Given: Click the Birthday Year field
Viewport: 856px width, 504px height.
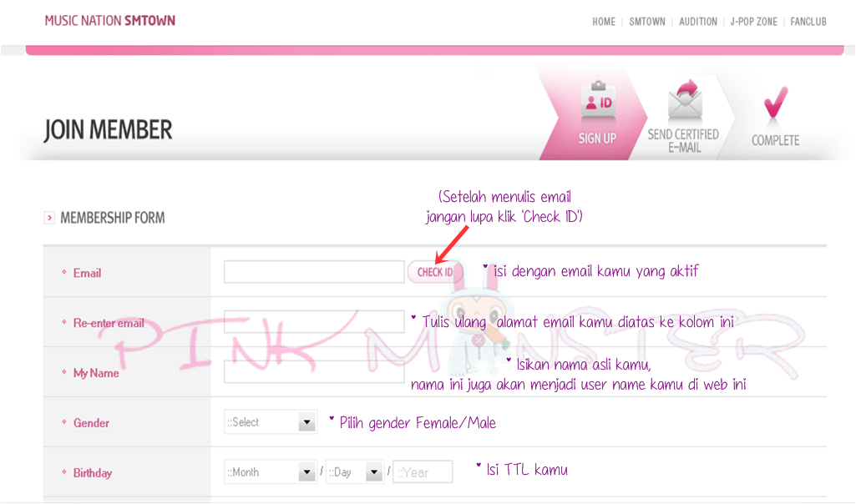Looking at the screenshot, I should (423, 471).
